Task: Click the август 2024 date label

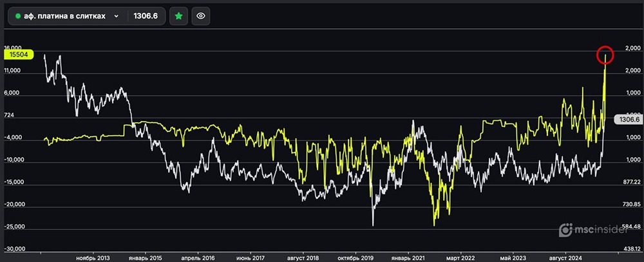Action: click(565, 258)
